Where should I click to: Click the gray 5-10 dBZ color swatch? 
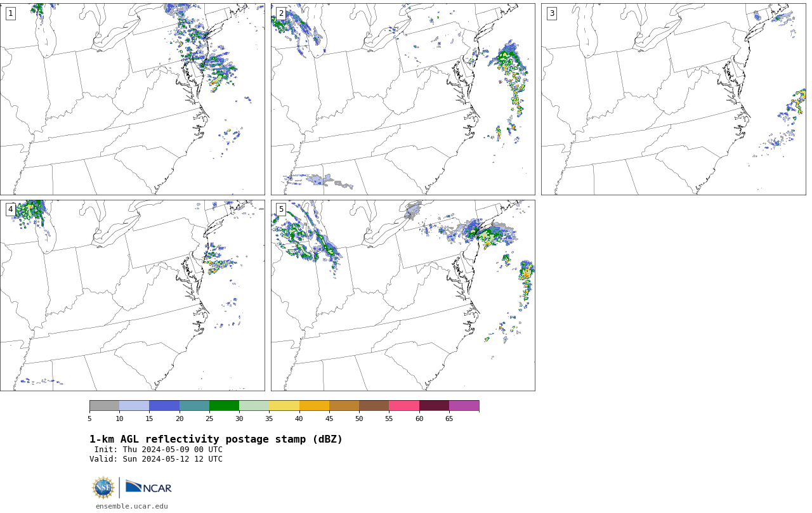tap(104, 406)
